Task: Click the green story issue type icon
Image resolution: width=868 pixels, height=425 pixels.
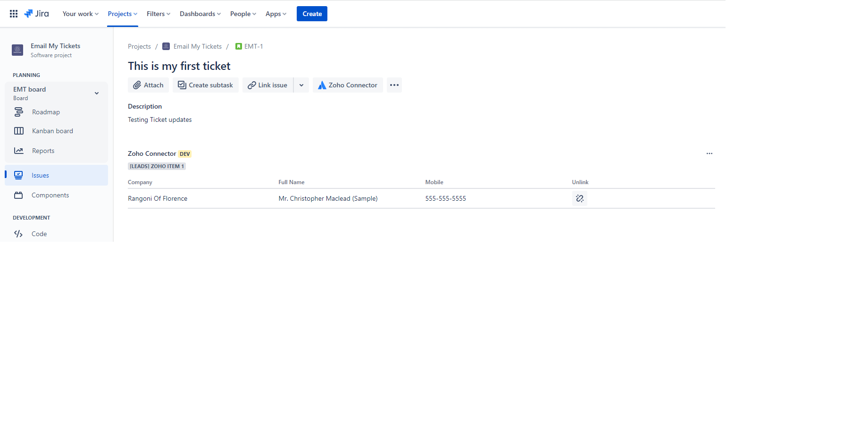Action: [x=239, y=46]
